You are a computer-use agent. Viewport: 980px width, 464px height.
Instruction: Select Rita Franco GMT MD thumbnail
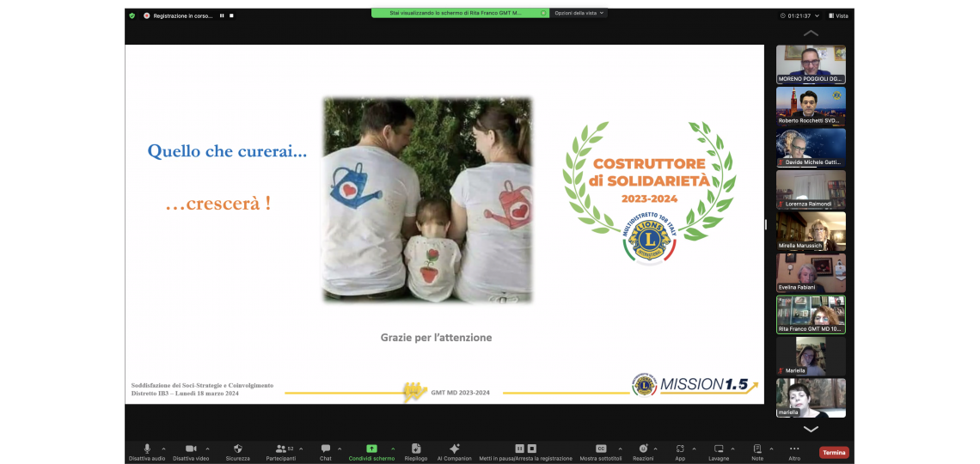tap(811, 314)
